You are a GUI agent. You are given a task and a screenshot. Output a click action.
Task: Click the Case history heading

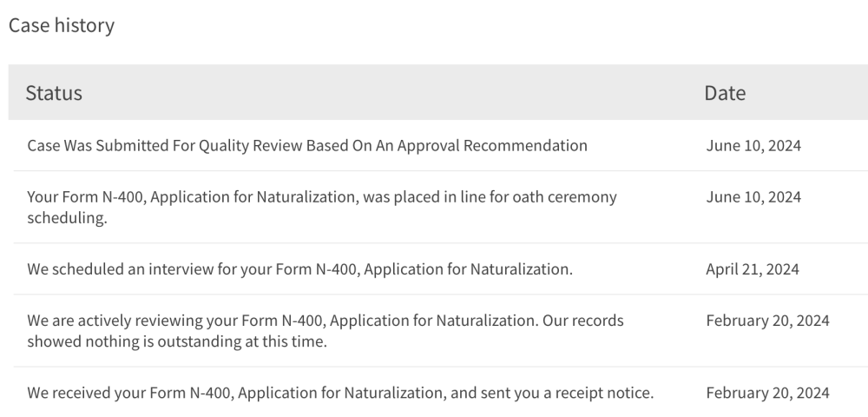pos(62,25)
